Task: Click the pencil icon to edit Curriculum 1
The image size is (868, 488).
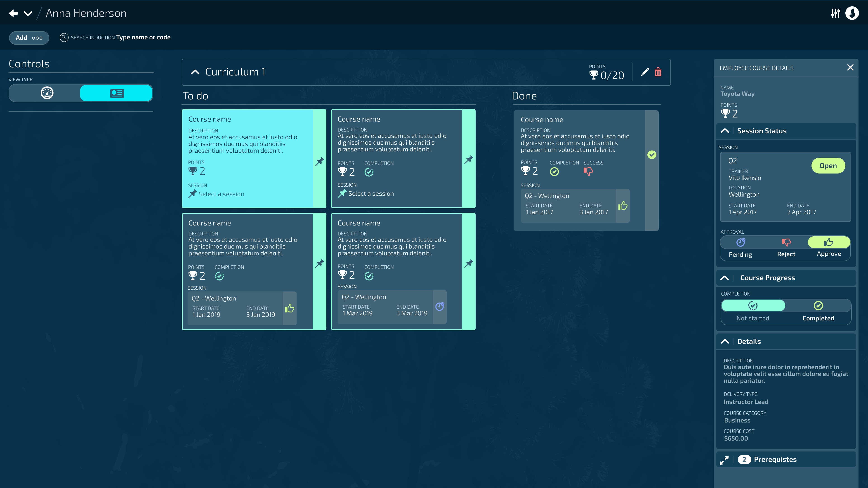Action: tap(645, 72)
